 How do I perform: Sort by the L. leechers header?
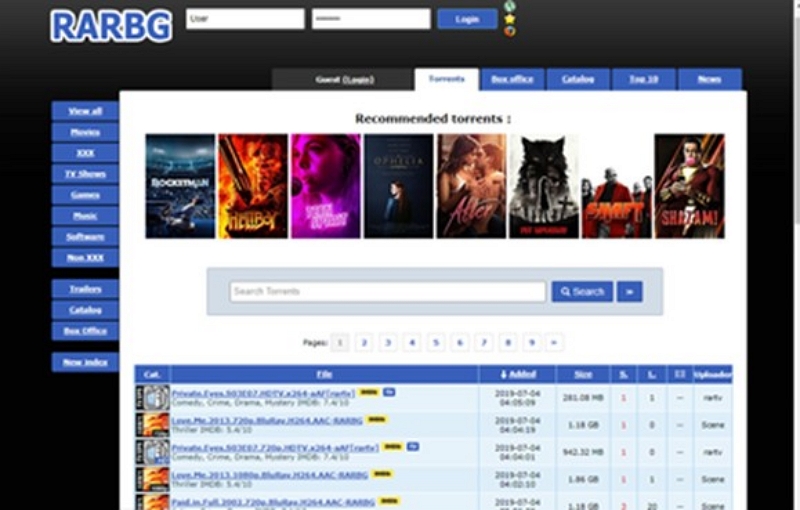point(652,374)
